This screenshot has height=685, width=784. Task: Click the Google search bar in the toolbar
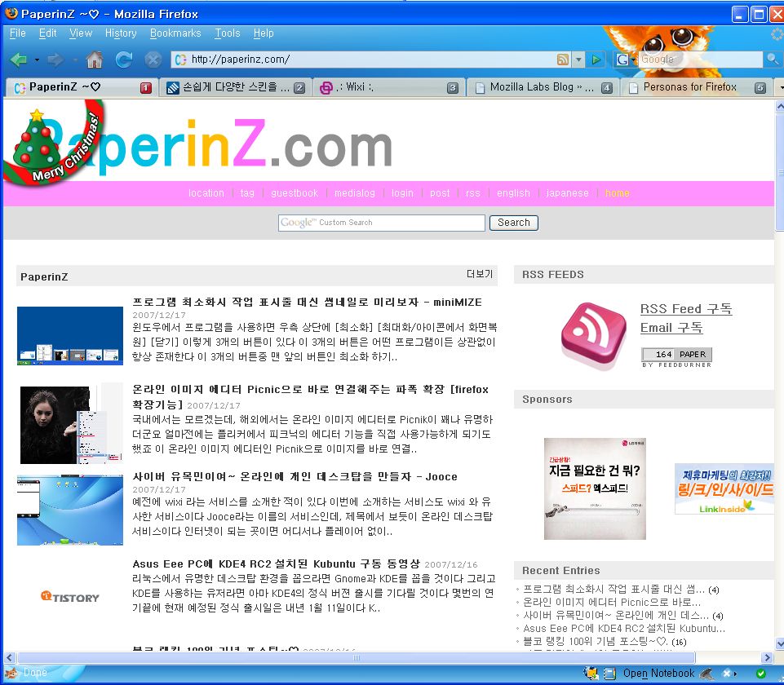[700, 60]
